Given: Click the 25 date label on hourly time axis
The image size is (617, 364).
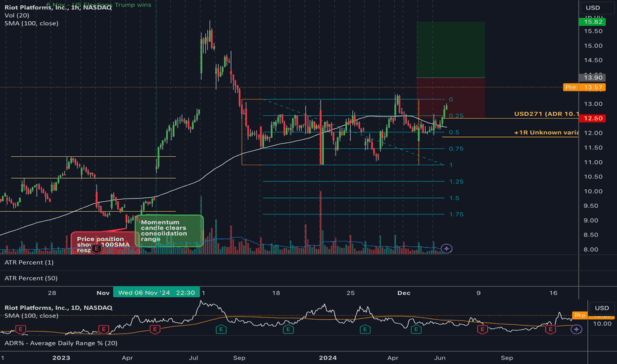Looking at the screenshot, I should click(x=351, y=293).
